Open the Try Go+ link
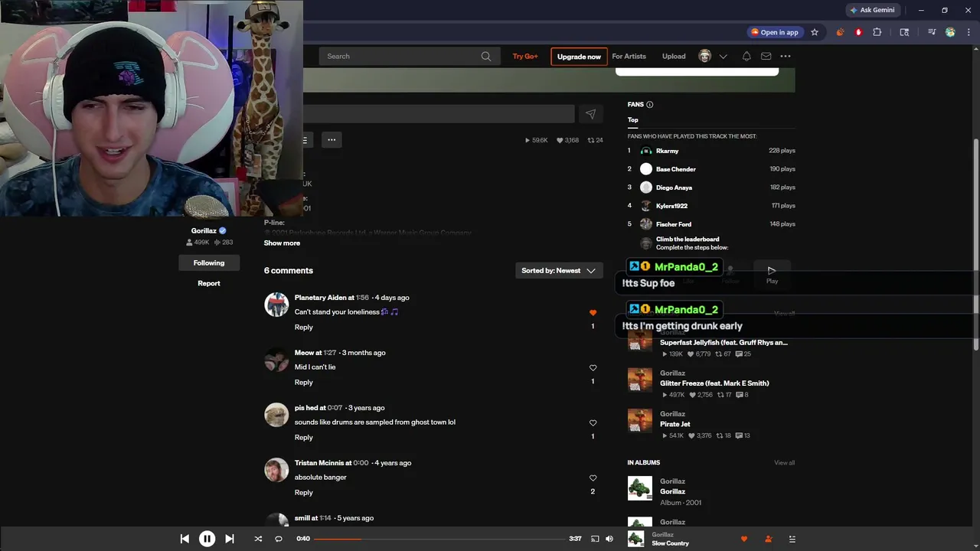The image size is (980, 551). (525, 57)
